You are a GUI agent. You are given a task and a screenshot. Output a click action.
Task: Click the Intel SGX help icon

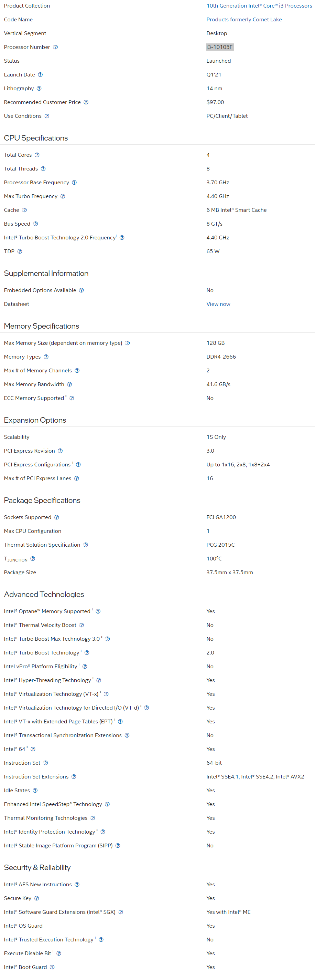click(x=120, y=912)
